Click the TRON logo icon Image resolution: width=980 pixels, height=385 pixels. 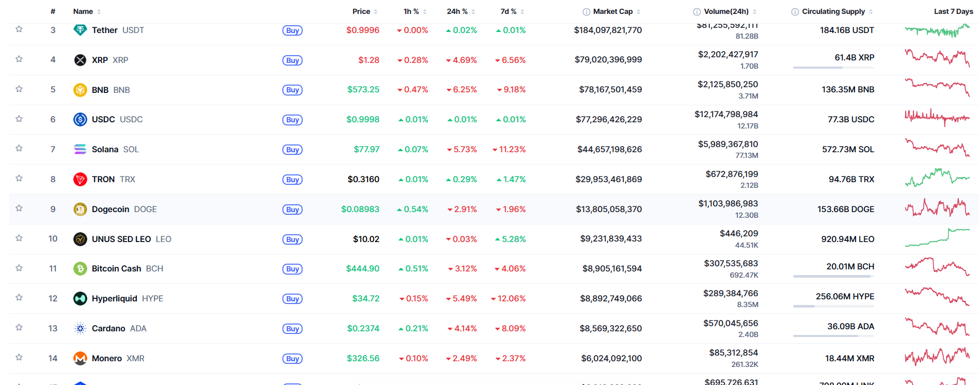[80, 179]
